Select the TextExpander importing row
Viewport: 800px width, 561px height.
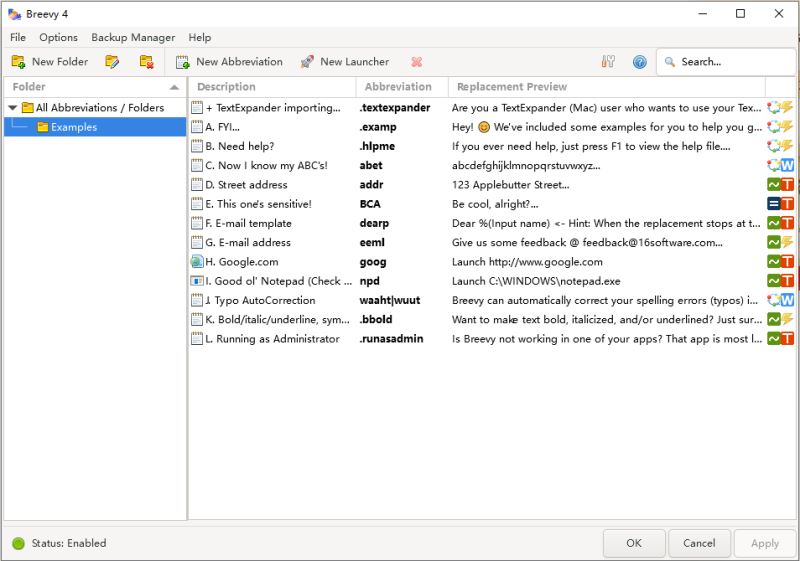tap(492, 108)
